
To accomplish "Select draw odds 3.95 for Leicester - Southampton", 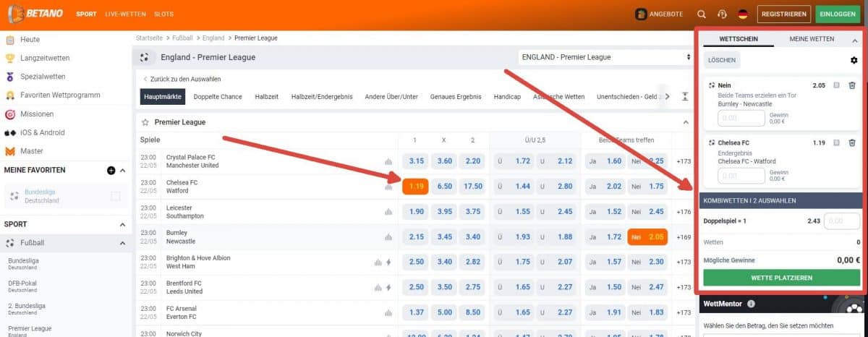I will coord(445,212).
